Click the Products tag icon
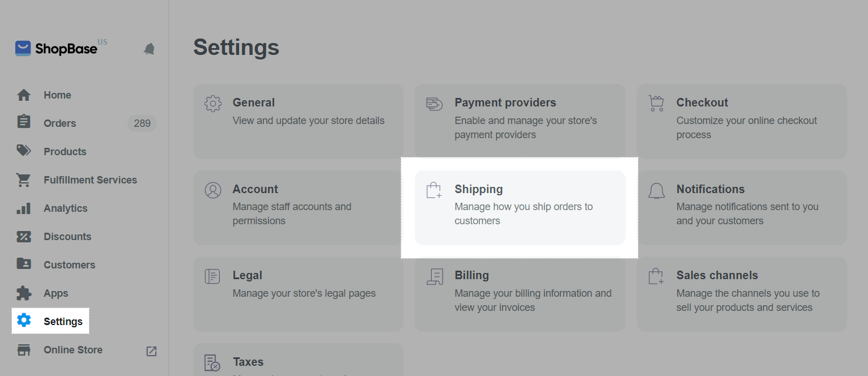Screen dimensions: 868x376 24,151
